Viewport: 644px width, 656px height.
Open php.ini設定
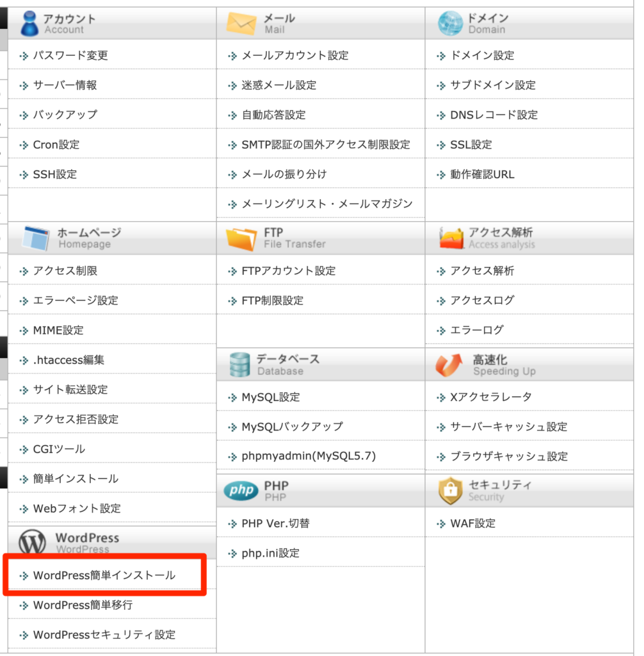271,553
